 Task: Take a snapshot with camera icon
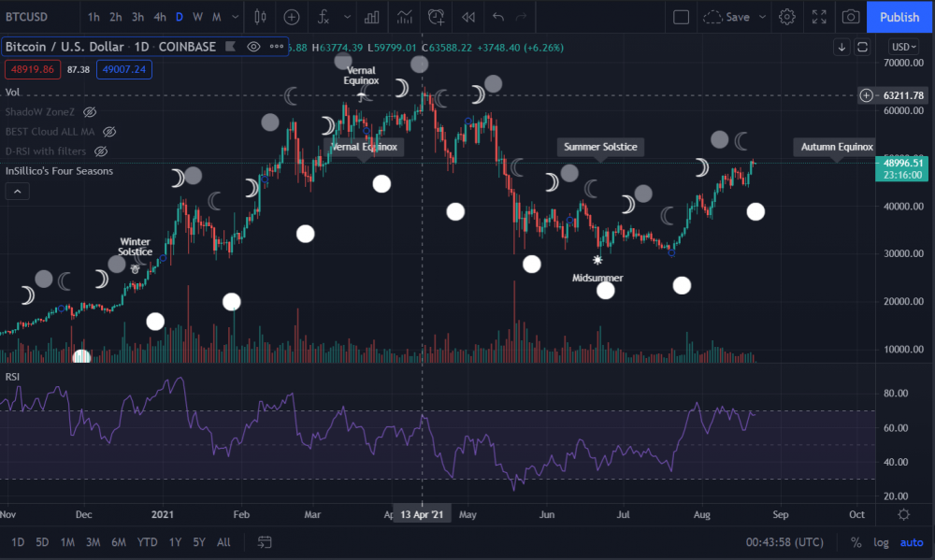[x=850, y=17]
